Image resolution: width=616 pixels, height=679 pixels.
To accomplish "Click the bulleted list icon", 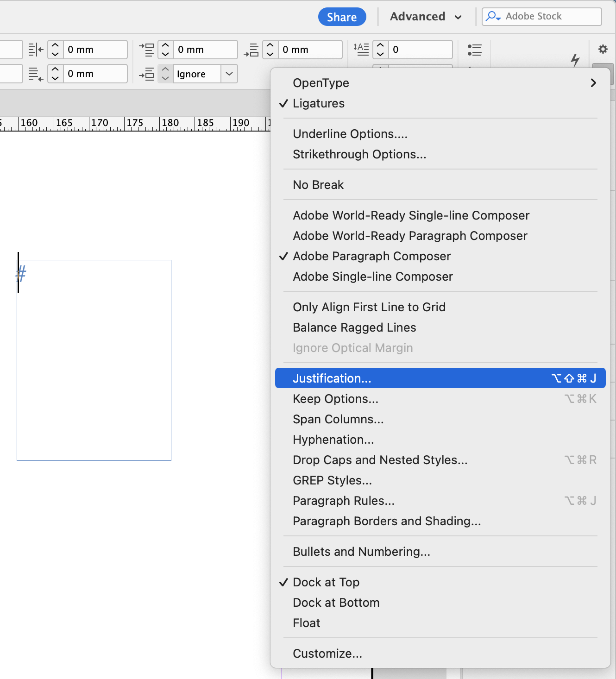I will [475, 50].
